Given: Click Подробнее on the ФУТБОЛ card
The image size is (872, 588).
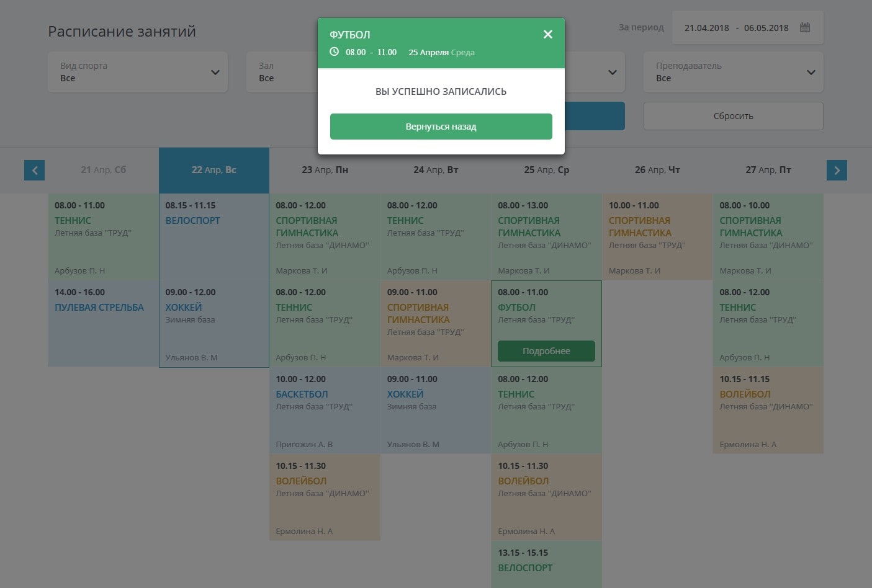Looking at the screenshot, I should pos(546,351).
